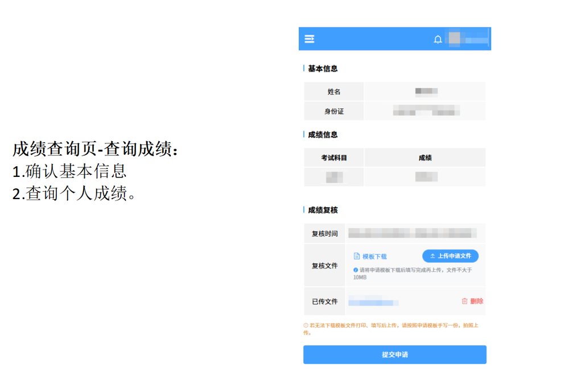Click the 上传申请文件 upload button

450,256
